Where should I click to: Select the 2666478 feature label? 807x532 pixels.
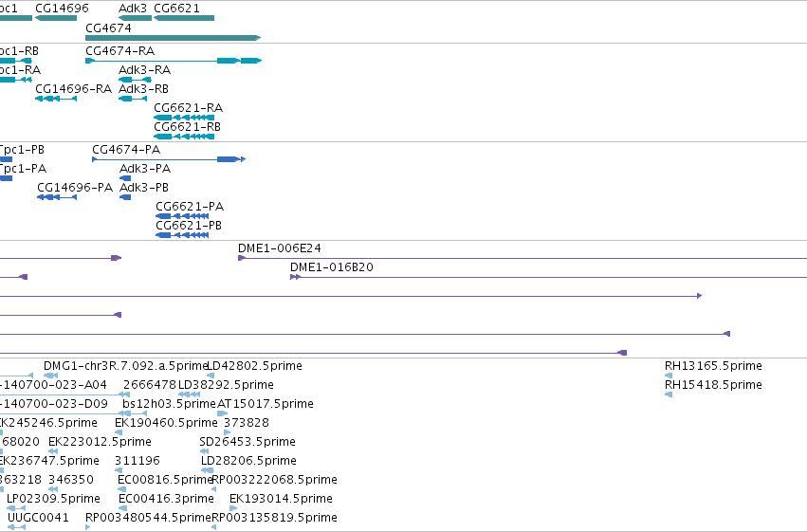tap(149, 385)
